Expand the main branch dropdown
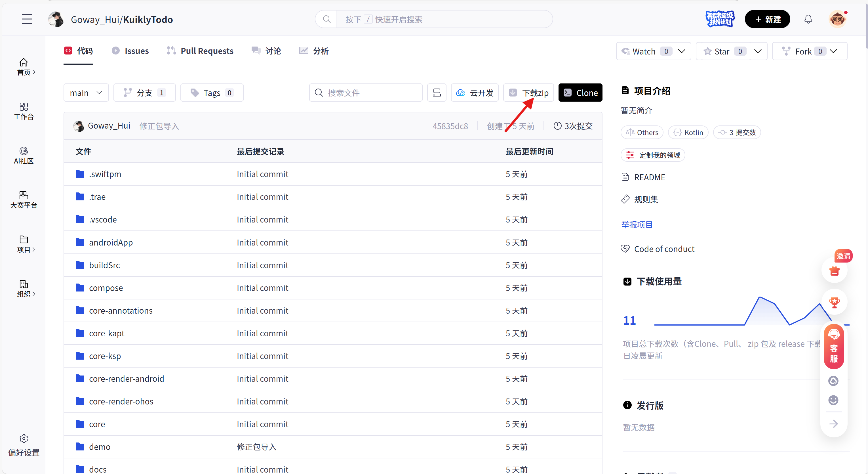868x474 pixels. point(86,93)
